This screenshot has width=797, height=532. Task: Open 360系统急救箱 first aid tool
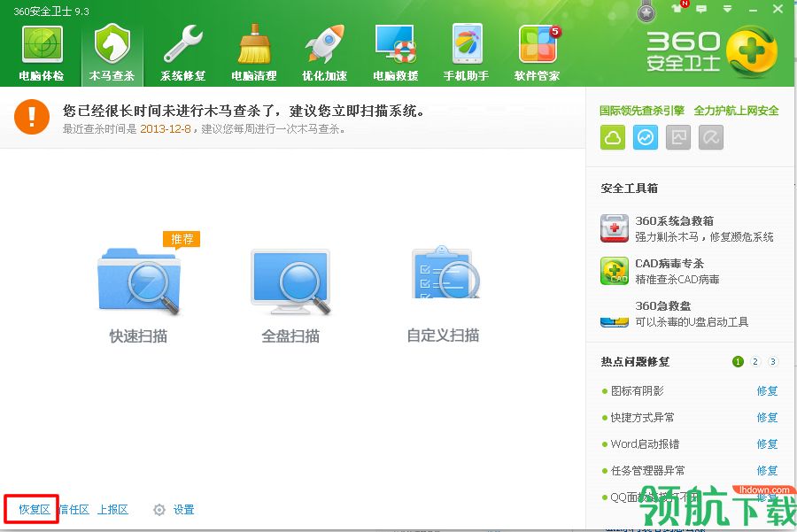coord(615,228)
